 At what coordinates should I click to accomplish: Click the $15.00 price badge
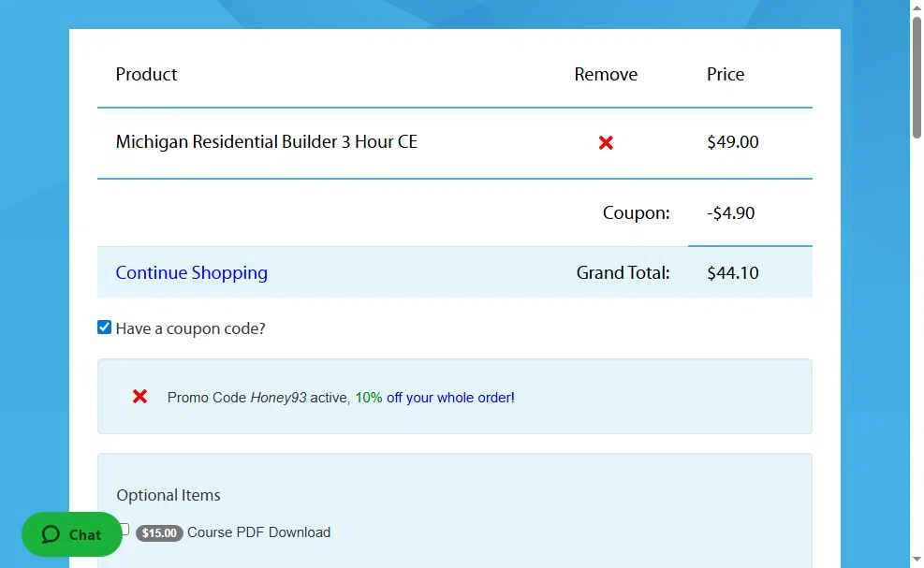click(x=159, y=532)
